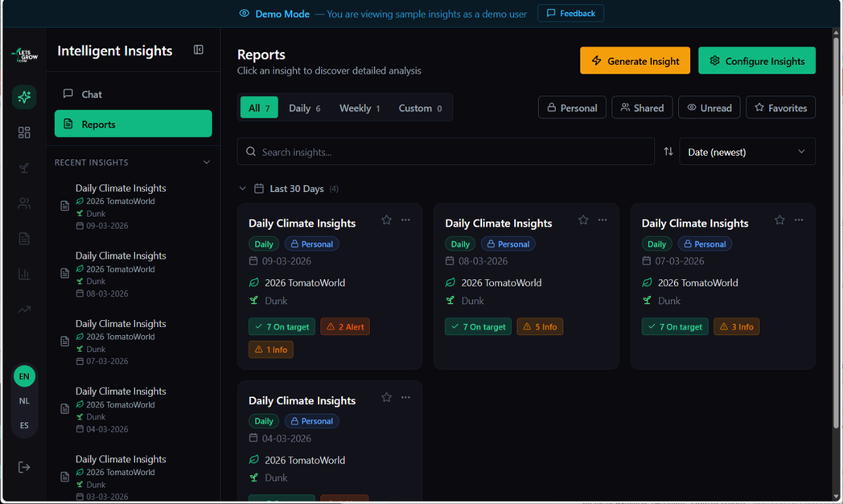Click the calendar icon beside Last 30 Days
The width and height of the screenshot is (843, 504).
click(x=258, y=189)
